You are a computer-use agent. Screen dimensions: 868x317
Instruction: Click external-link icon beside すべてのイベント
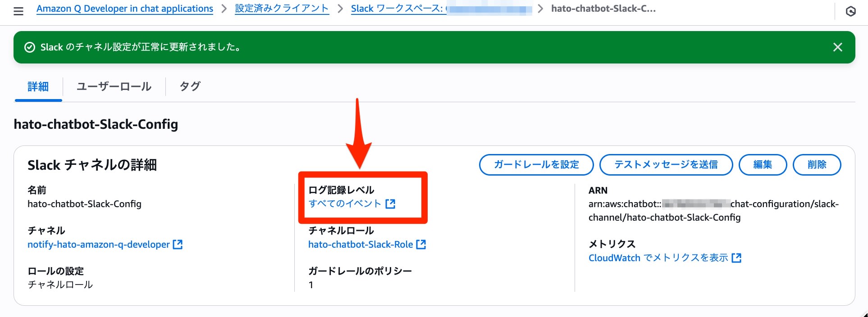[x=390, y=204]
